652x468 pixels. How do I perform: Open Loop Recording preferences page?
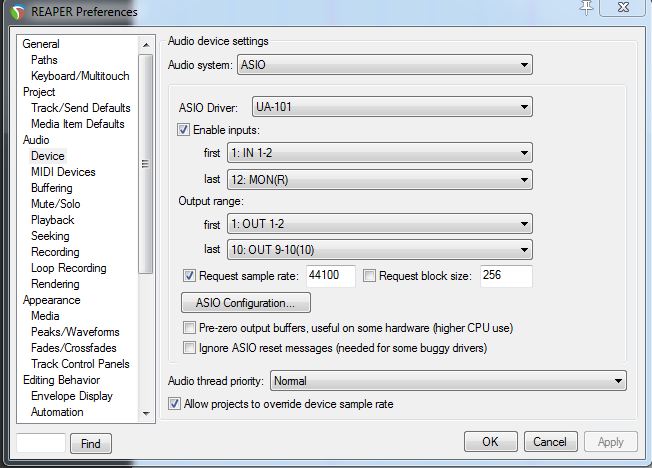coord(69,268)
